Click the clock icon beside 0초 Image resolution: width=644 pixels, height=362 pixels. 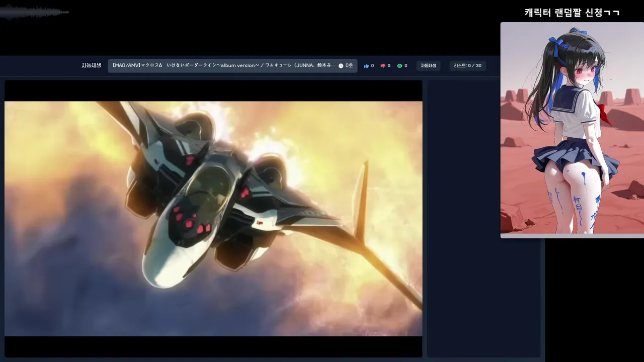[341, 66]
